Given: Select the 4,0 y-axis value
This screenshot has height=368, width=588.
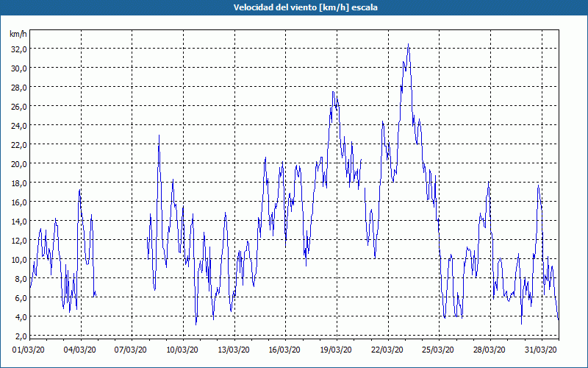Looking at the screenshot, I should 21,317.
